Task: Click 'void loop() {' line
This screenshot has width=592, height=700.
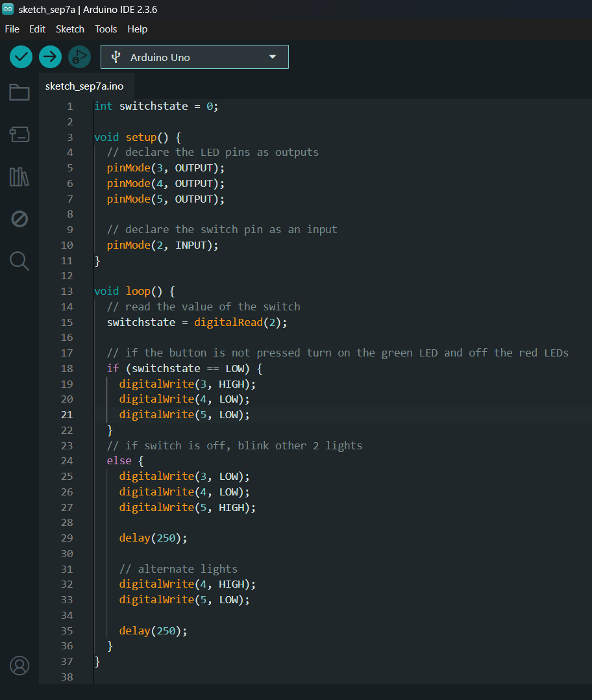Action: pos(134,291)
